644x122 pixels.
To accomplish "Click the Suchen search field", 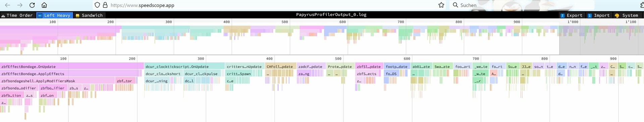I will coord(522,5).
